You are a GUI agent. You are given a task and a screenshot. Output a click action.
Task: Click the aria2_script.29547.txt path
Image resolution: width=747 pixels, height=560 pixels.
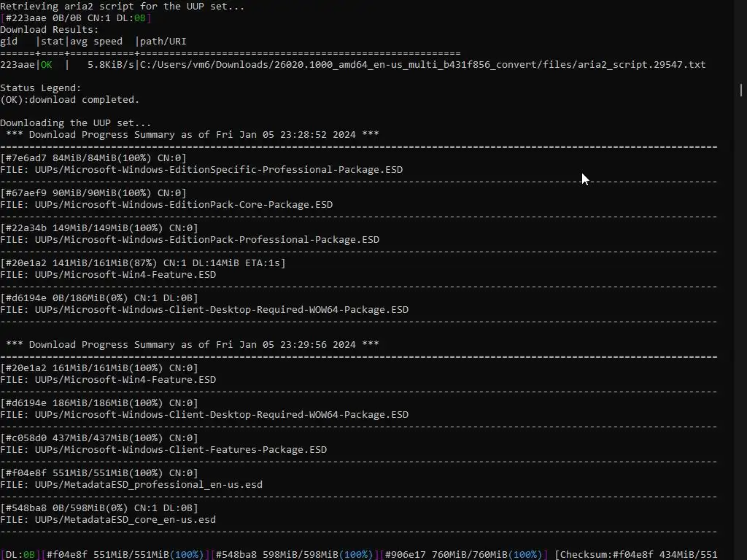click(x=422, y=65)
